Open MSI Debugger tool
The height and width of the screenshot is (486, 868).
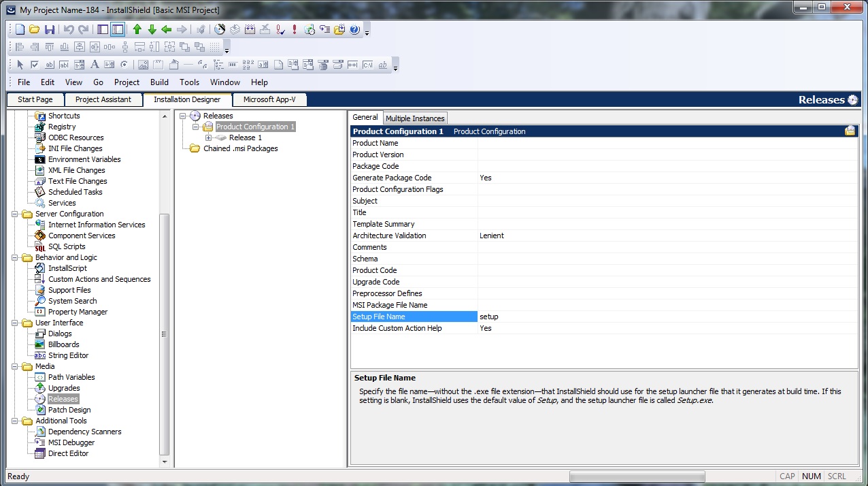tap(71, 442)
